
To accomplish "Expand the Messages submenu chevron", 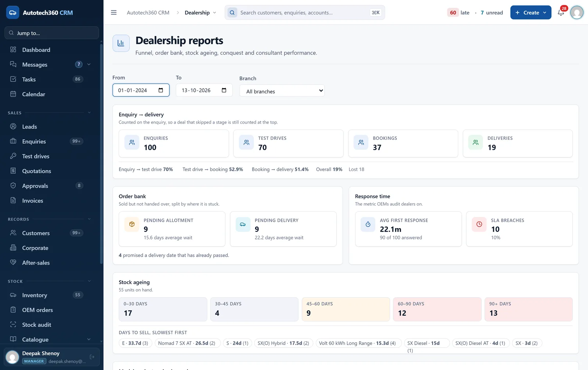I will pos(89,64).
